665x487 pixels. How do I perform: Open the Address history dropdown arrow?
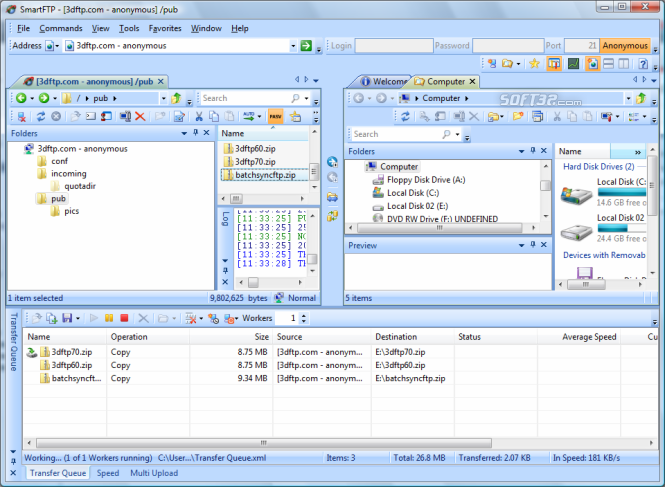(x=293, y=45)
